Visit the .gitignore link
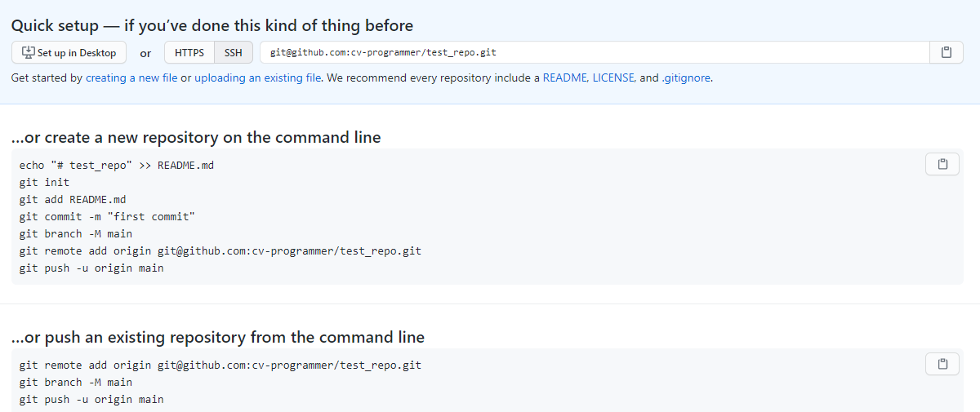This screenshot has height=412, width=980. click(x=686, y=78)
